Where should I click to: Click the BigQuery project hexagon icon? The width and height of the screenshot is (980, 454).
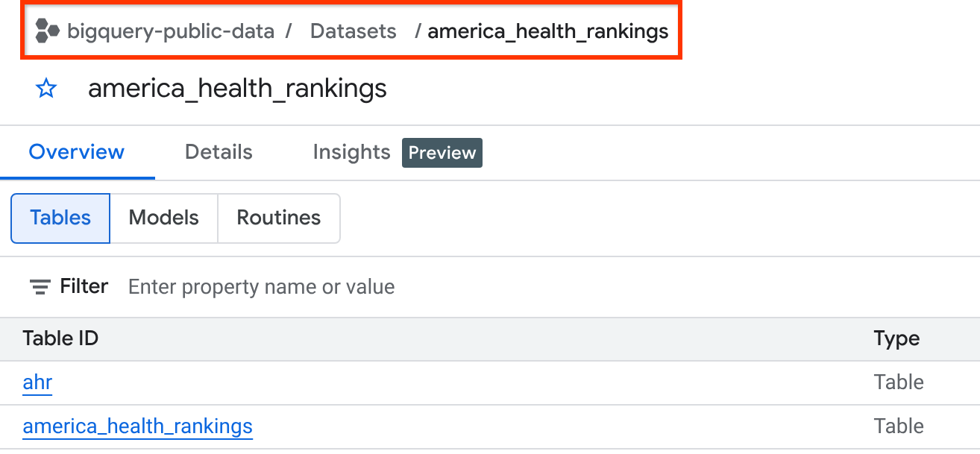(x=48, y=31)
